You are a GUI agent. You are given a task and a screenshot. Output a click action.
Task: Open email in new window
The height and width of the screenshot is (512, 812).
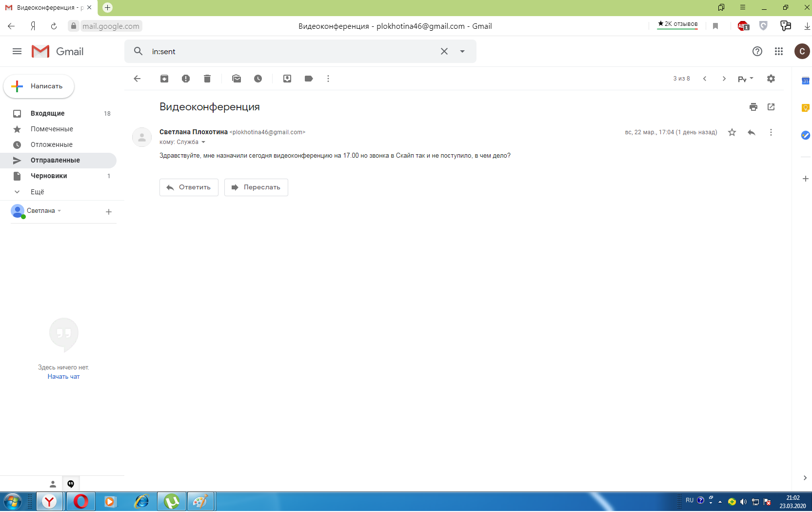(771, 107)
